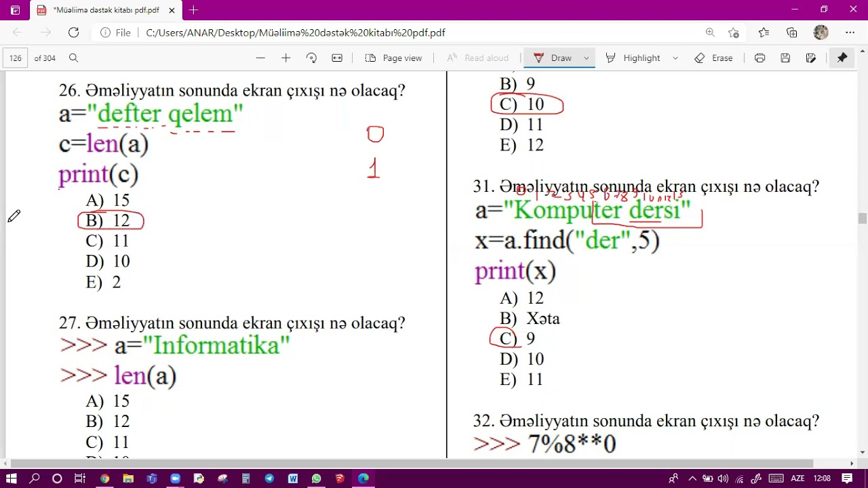Viewport: 868px width, 488px height.
Task: View site information for File
Action: tap(116, 33)
